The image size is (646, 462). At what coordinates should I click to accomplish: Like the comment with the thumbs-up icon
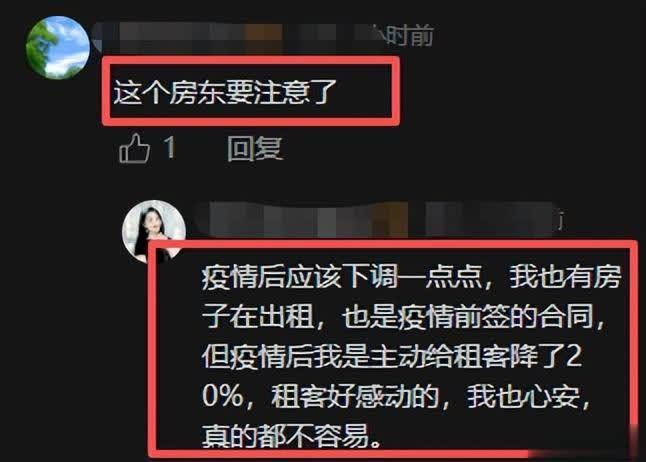coord(134,148)
